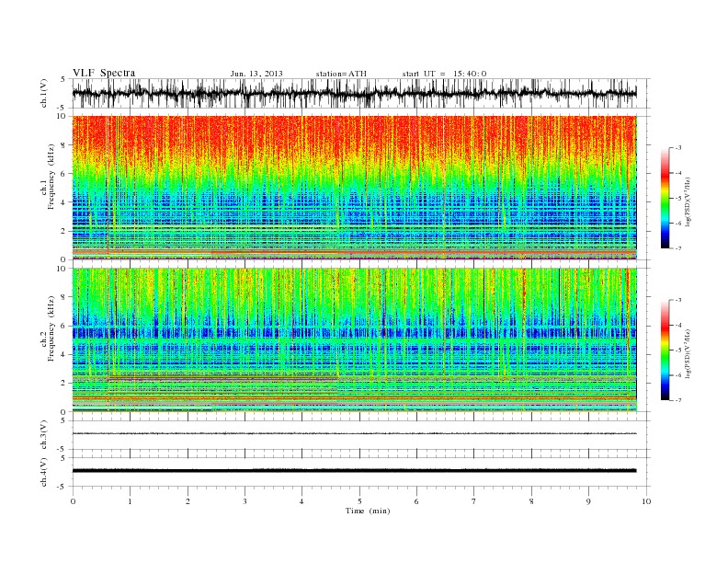
Task: Click the "VLF Spectra" plot title
Action: click(104, 73)
